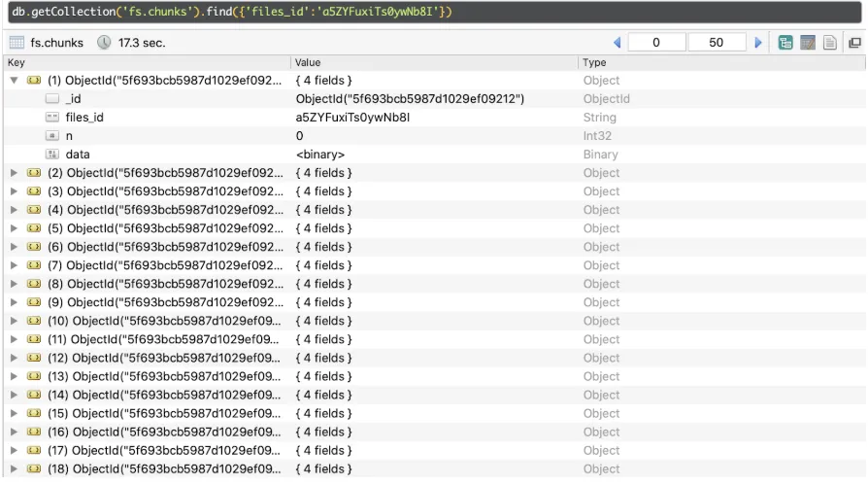Click document icon of row (18)
The width and height of the screenshot is (868, 484).
34,468
